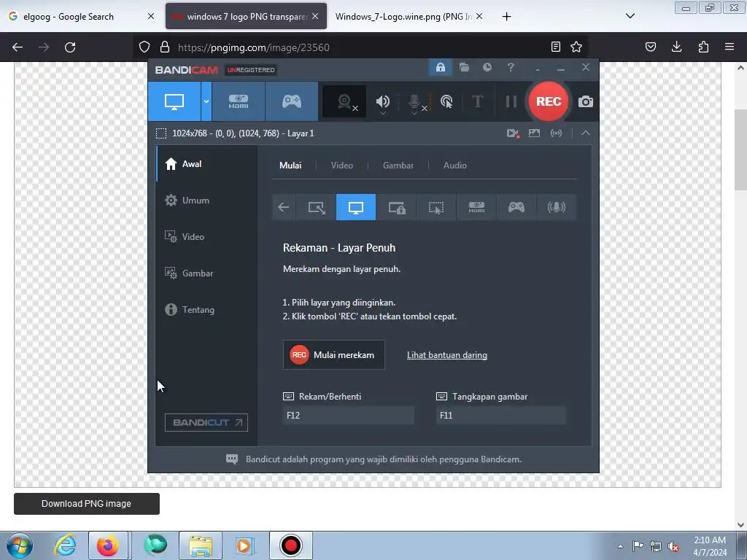
Task: Click the Rekam/Berhenti hotkey field F12
Action: [348, 415]
